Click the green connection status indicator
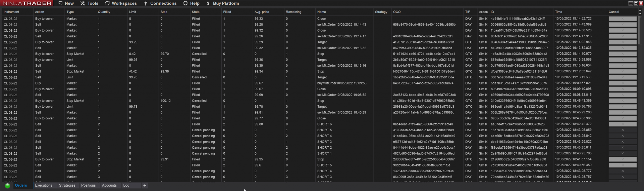The image size is (644, 191). tap(7, 186)
